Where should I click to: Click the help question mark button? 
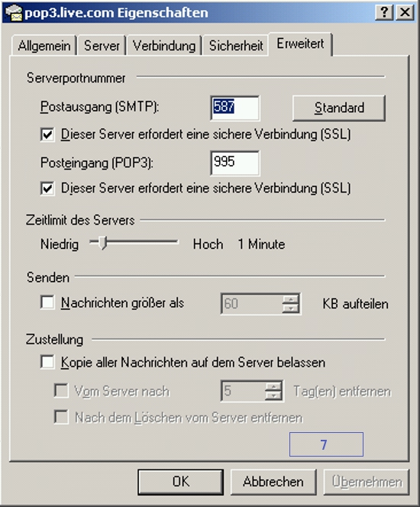pyautogui.click(x=384, y=12)
